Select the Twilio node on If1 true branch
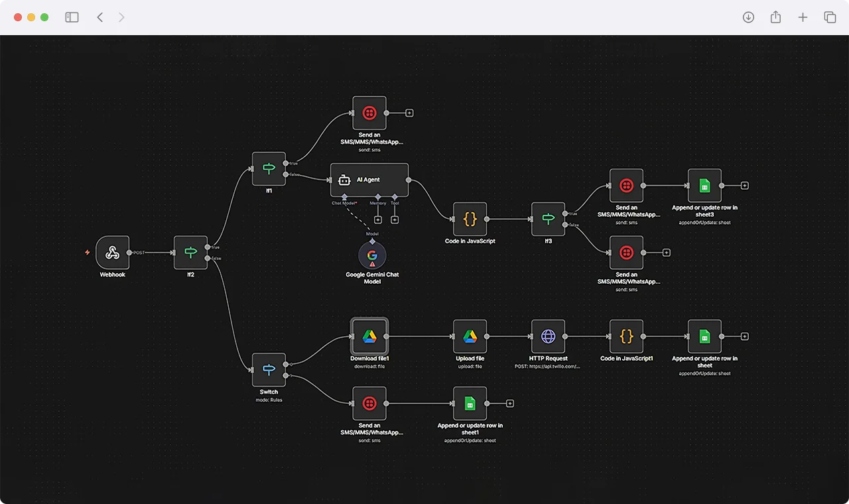Screen dimensions: 849x504 coord(369,113)
